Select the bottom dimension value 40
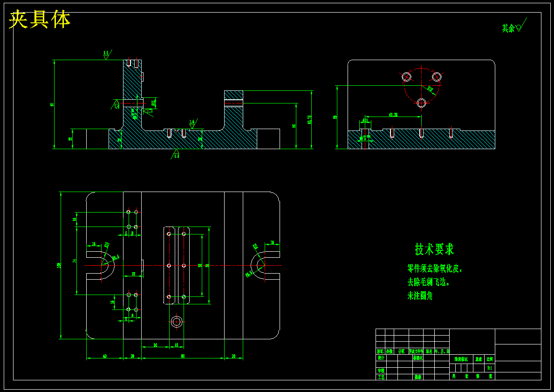This screenshot has height=392, width=554. pos(104,356)
